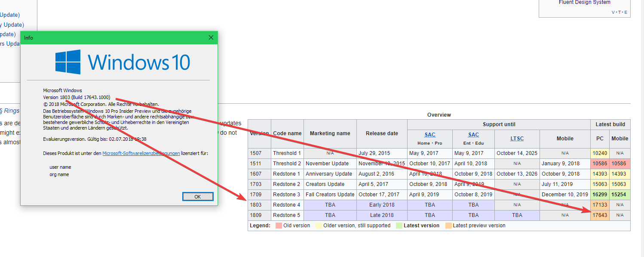644x257 pixels.
Task: Click the July 29, 2015 release date
Action: pos(382,153)
